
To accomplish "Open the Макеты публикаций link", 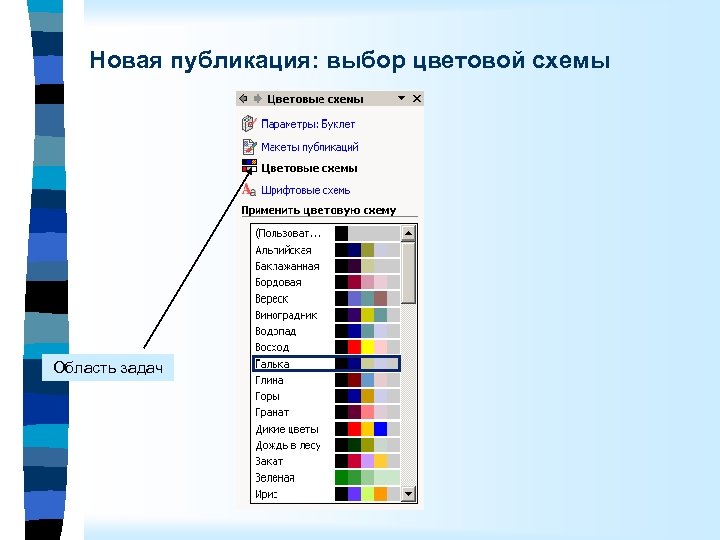I will [309, 147].
